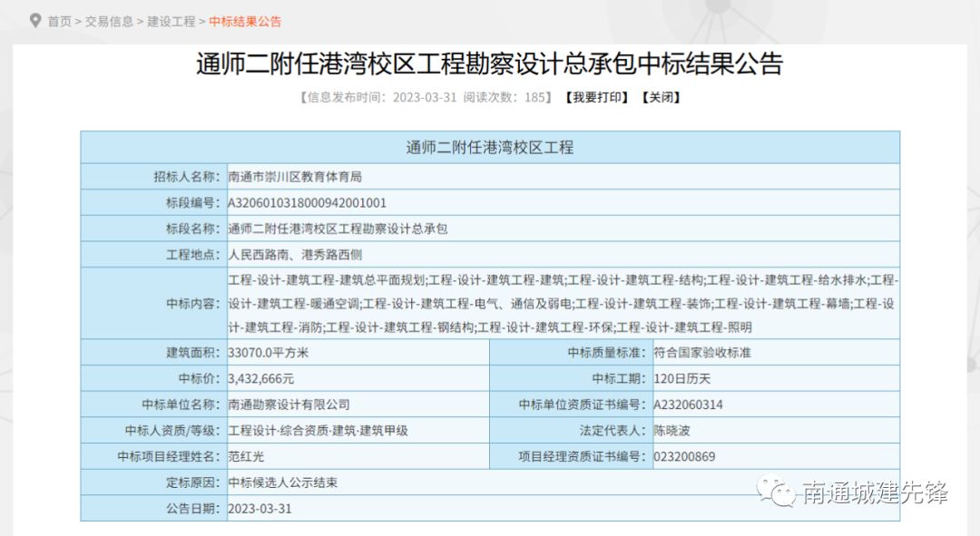Select 中标结果公告 breadcrumb item
This screenshot has width=980, height=536.
(x=245, y=21)
